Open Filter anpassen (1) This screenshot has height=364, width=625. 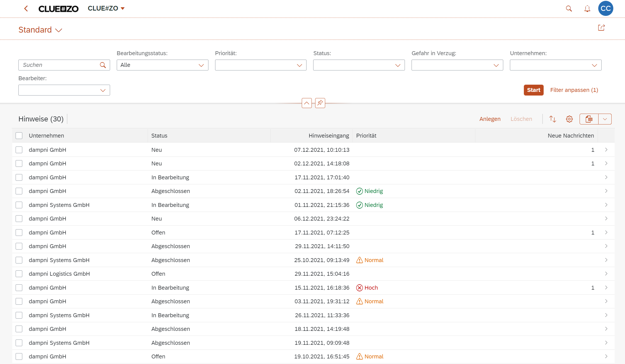point(574,90)
